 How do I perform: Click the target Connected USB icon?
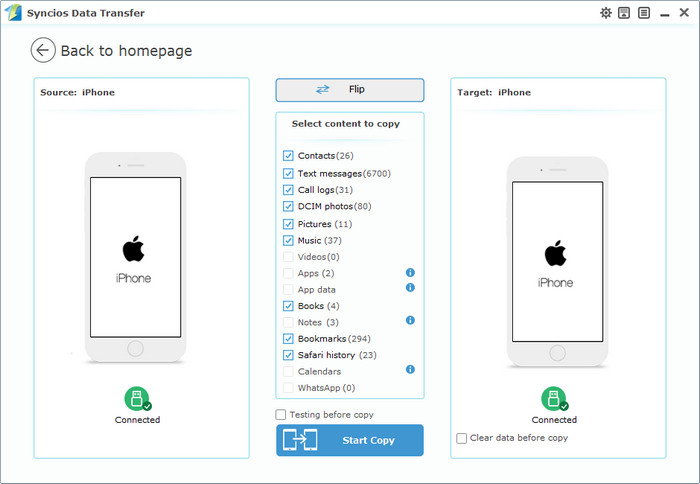(x=554, y=398)
